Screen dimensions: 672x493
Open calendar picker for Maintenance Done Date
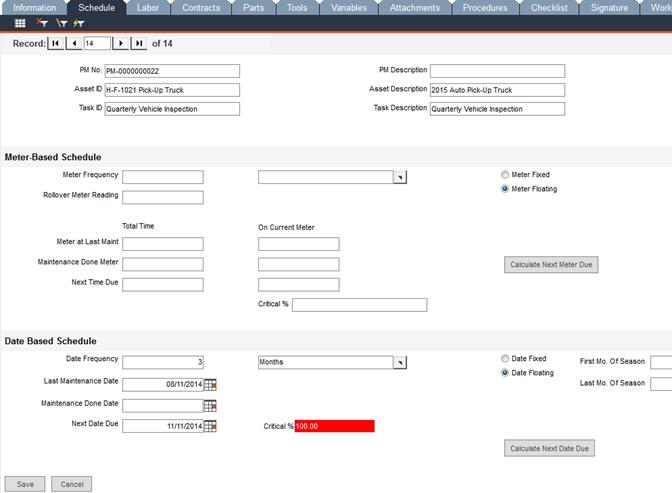coord(210,405)
